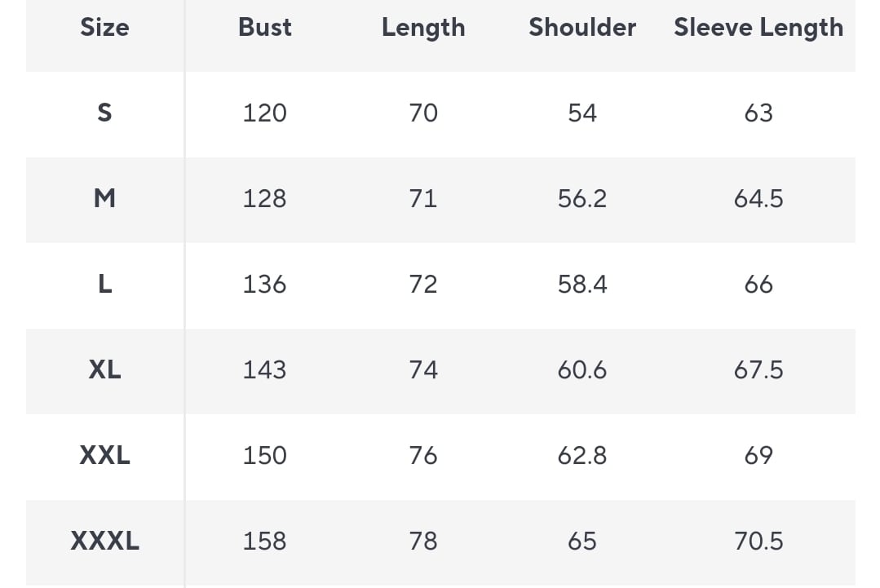880x588 pixels.
Task: Click the Shoulder column header
Action: [582, 28]
